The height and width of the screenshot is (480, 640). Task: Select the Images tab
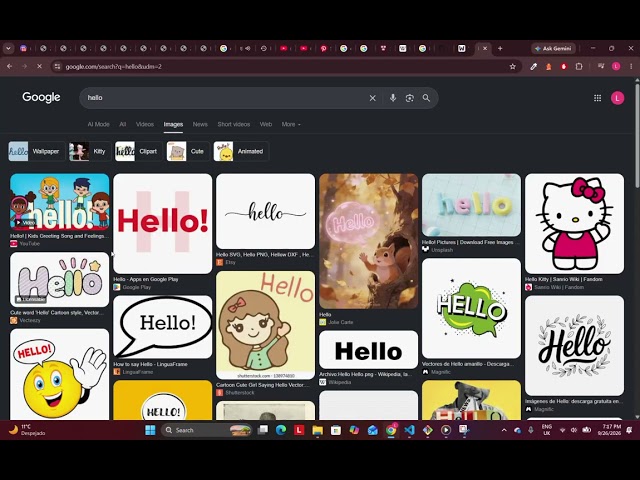(173, 124)
